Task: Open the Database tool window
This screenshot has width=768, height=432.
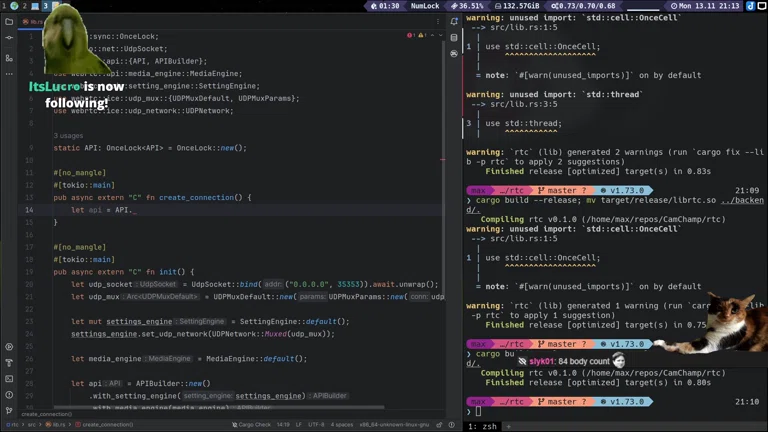Action: pyautogui.click(x=454, y=38)
